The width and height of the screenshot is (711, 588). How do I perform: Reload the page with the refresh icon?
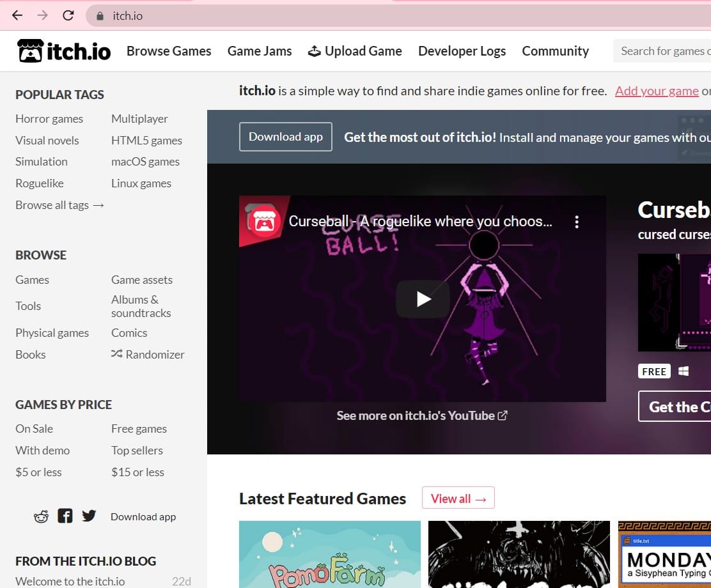click(x=68, y=15)
